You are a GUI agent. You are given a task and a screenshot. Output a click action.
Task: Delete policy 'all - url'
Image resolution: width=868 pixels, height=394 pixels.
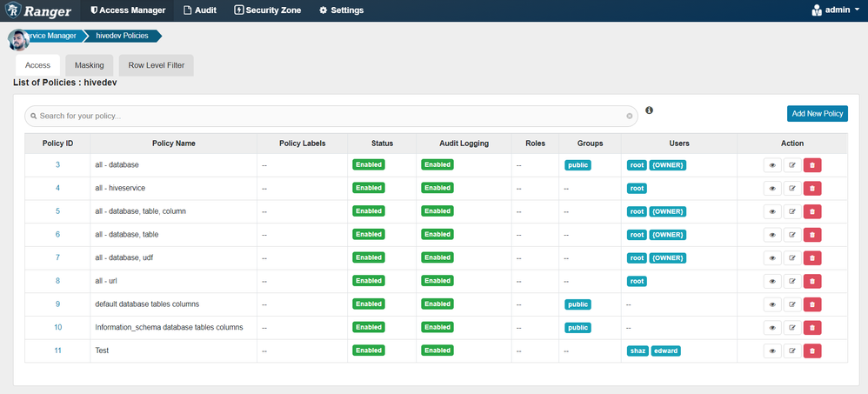click(x=812, y=281)
